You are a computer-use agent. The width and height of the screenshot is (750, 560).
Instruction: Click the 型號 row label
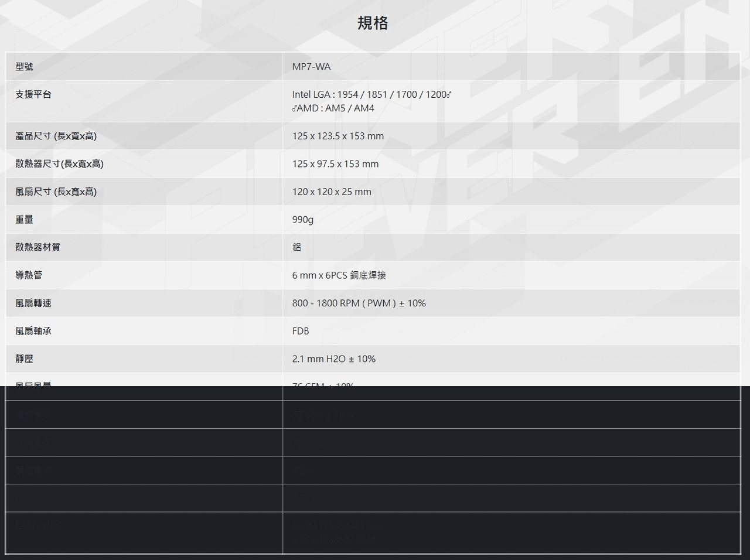pyautogui.click(x=24, y=67)
